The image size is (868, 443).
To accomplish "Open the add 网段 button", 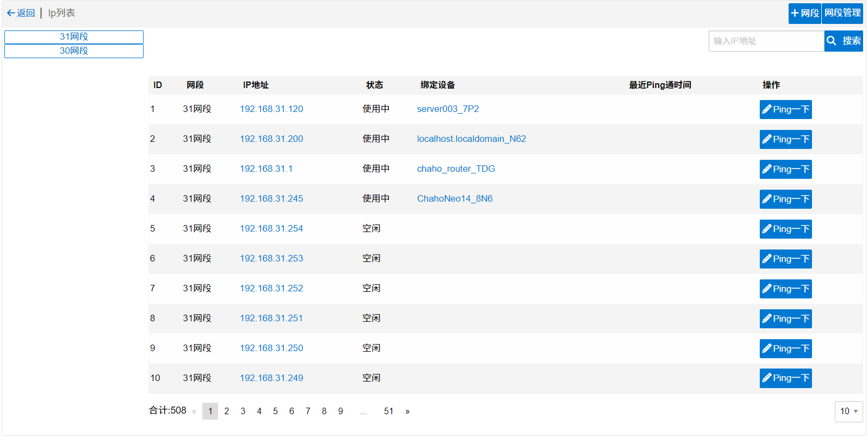I will (805, 13).
